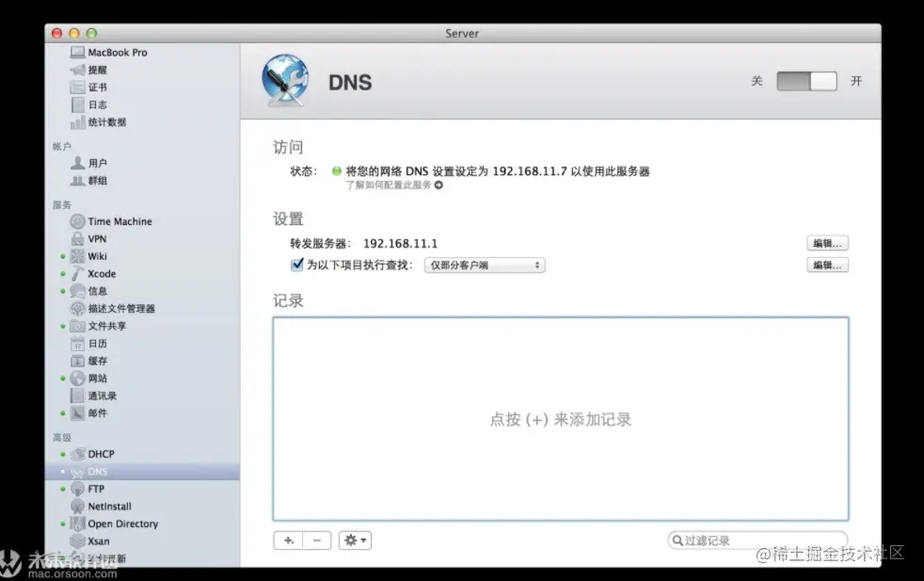Open the 日历 calendar service
Viewport: 924px width, 581px height.
pos(88,344)
